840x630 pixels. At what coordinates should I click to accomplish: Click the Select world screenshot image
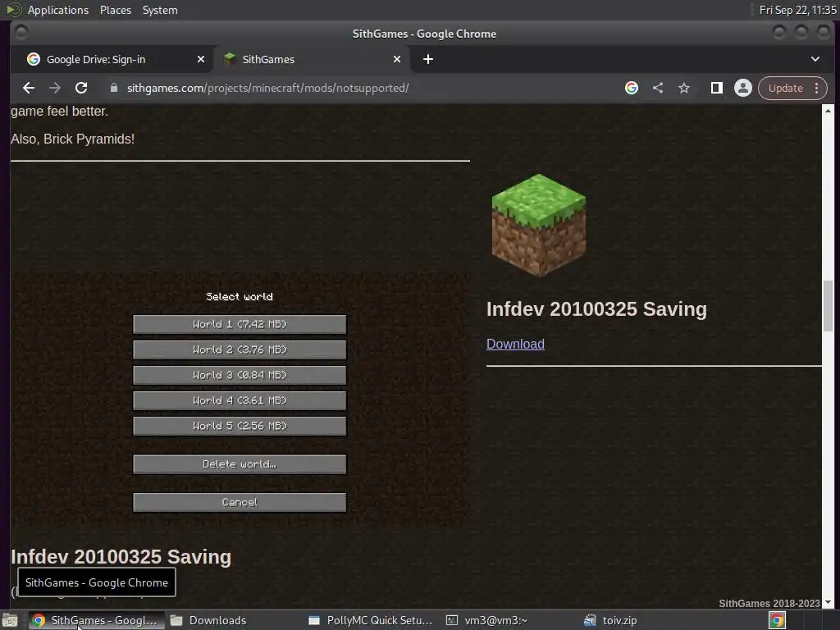(240, 399)
